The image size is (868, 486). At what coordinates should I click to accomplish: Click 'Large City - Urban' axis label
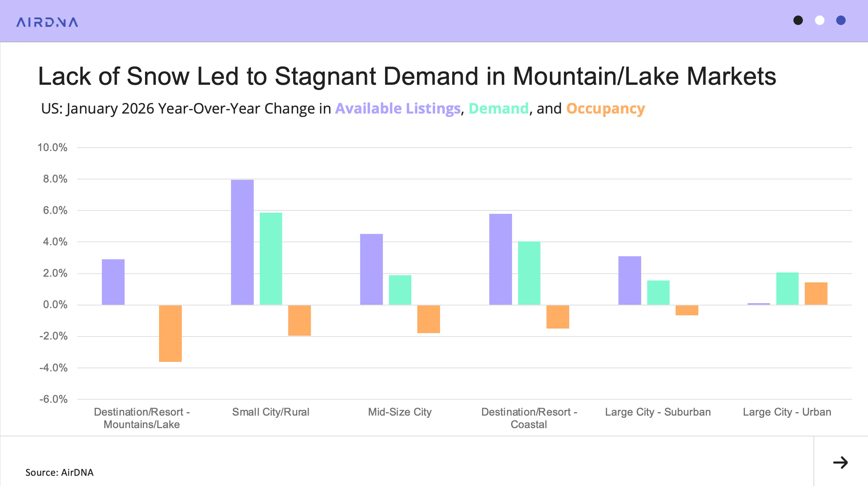pyautogui.click(x=787, y=412)
